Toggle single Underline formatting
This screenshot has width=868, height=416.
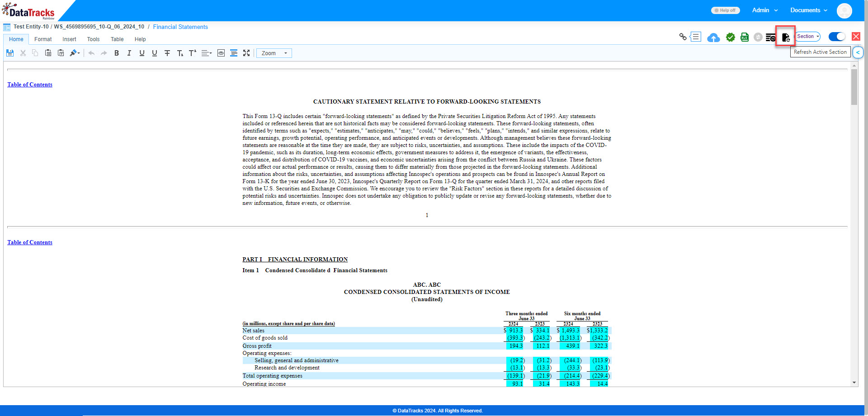(x=142, y=53)
